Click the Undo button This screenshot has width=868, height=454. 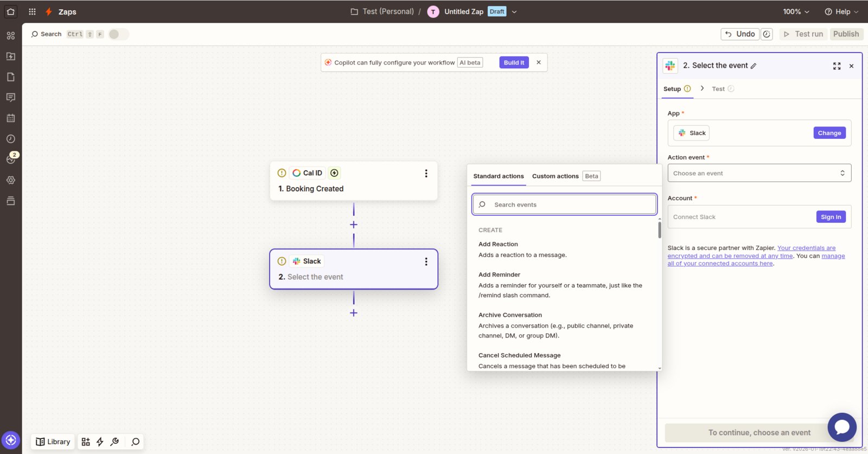(740, 34)
